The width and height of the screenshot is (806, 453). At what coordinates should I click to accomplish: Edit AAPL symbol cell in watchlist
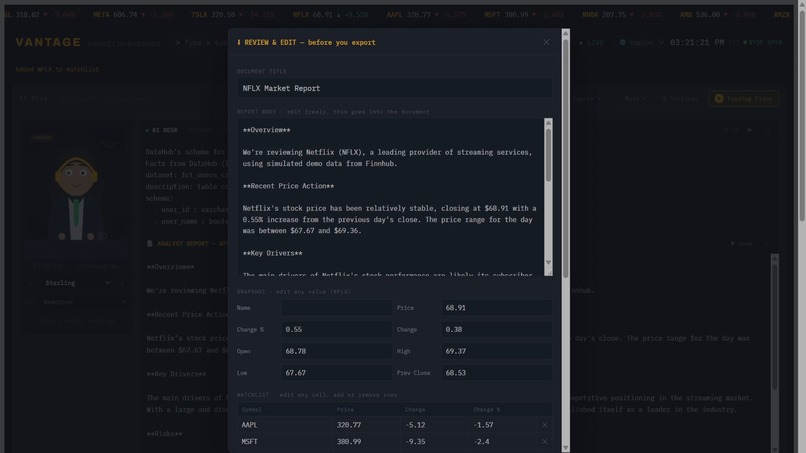point(284,425)
